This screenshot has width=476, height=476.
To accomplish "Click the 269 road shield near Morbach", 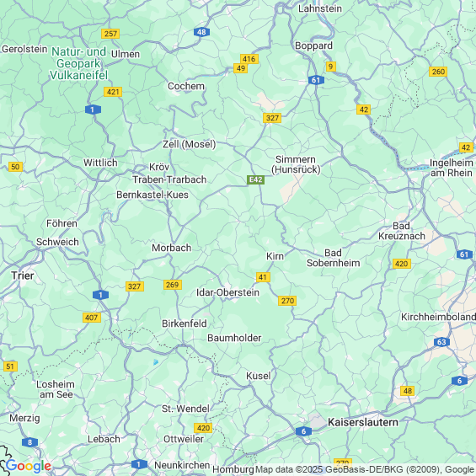I will click(173, 285).
